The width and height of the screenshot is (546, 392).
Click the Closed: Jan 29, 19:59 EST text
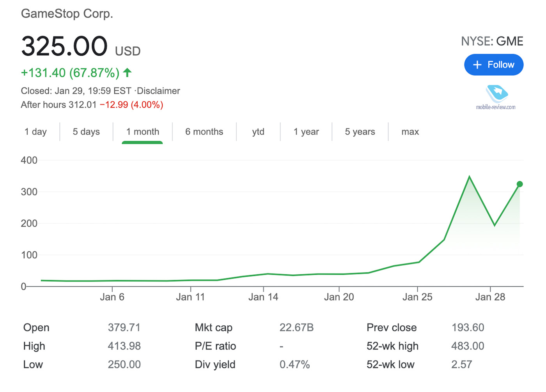point(76,91)
